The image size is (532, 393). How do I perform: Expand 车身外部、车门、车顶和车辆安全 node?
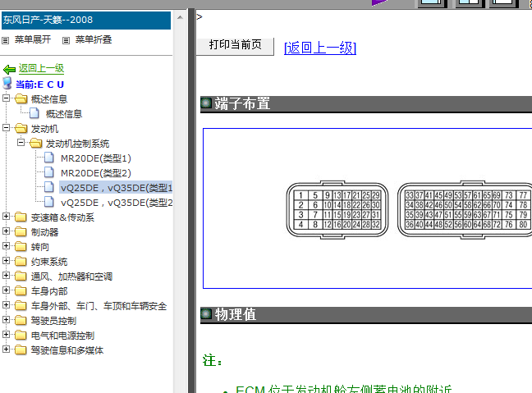pyautogui.click(x=6, y=305)
